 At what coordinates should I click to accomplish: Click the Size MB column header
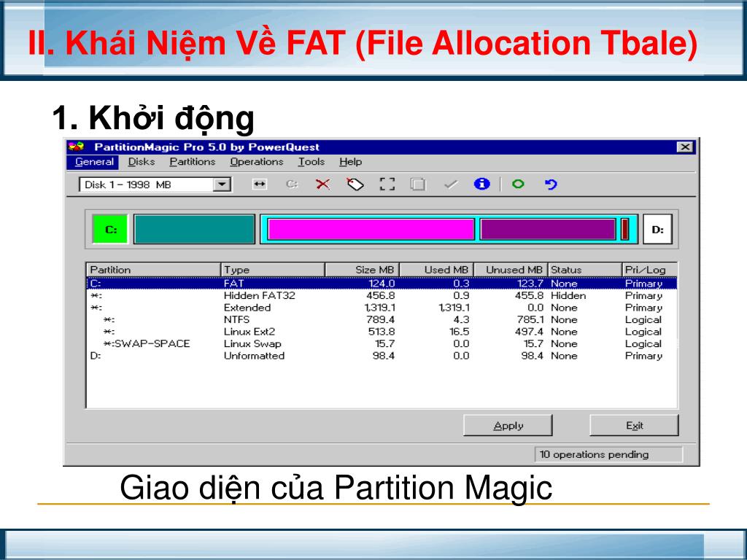point(362,270)
